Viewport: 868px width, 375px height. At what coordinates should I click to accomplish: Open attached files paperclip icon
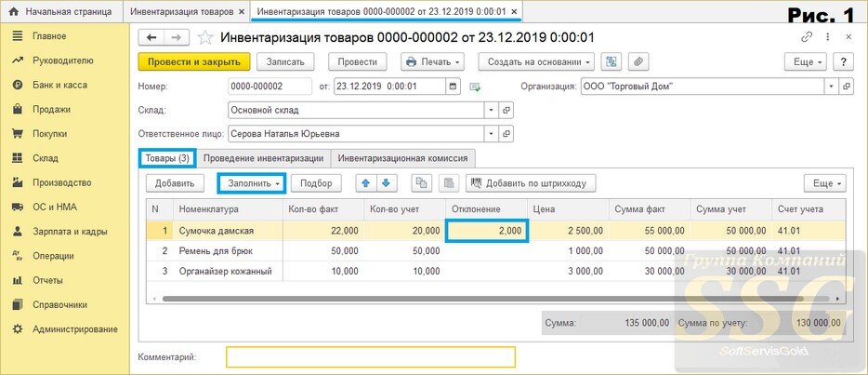click(x=638, y=61)
